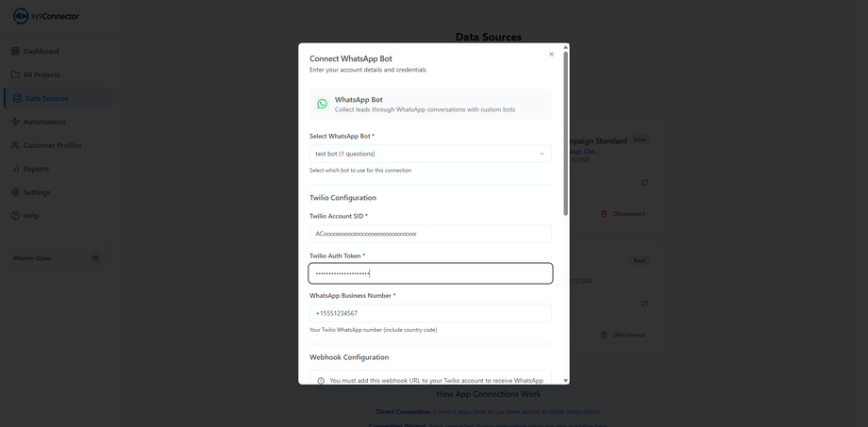Image resolution: width=868 pixels, height=427 pixels.
Task: Click the How App Connections Work heading
Action: 489,394
